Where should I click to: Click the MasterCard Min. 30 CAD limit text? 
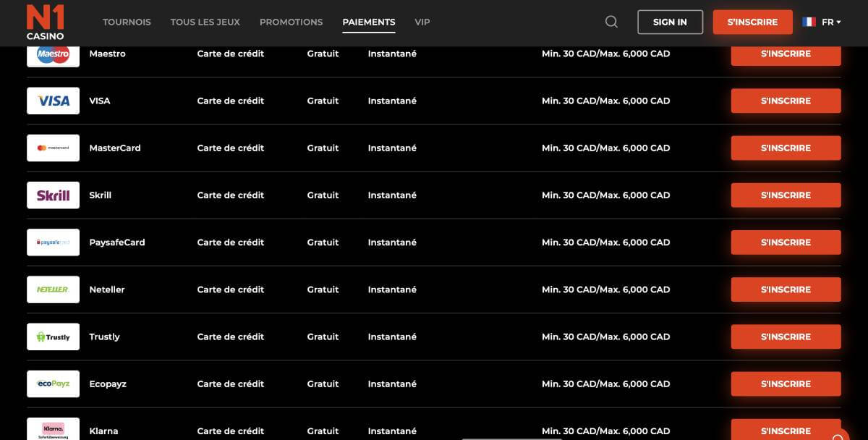pyautogui.click(x=606, y=148)
